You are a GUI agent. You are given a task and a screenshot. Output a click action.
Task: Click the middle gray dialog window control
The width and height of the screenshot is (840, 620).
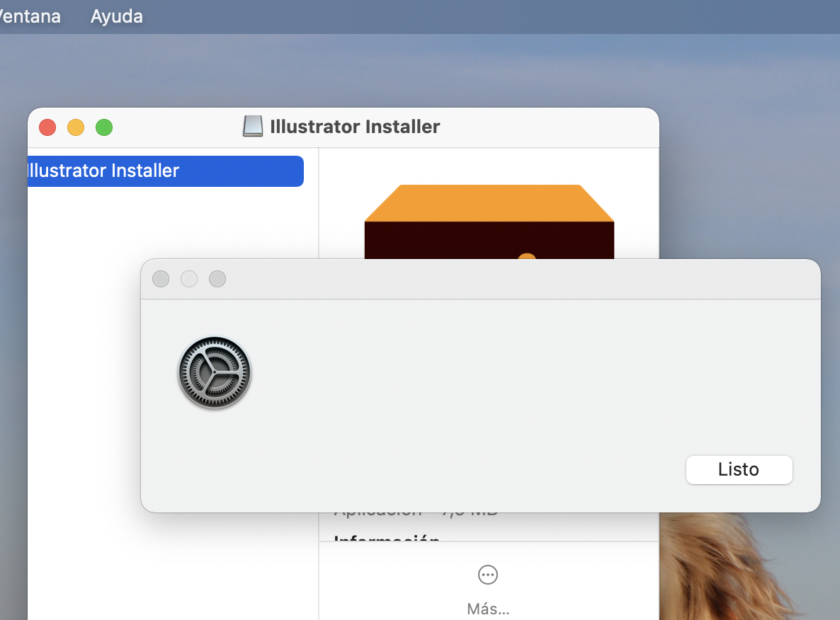189,279
